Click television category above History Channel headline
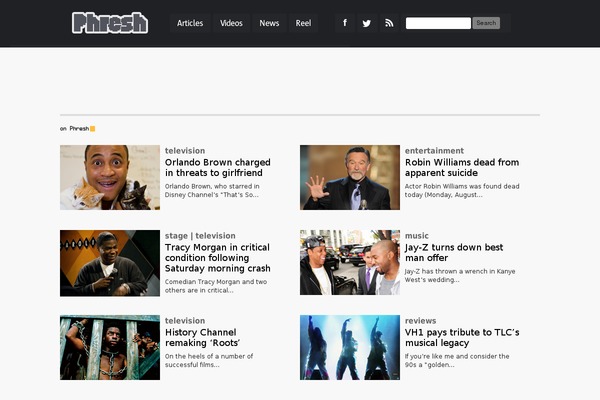Image resolution: width=600 pixels, height=400 pixels. click(x=185, y=320)
